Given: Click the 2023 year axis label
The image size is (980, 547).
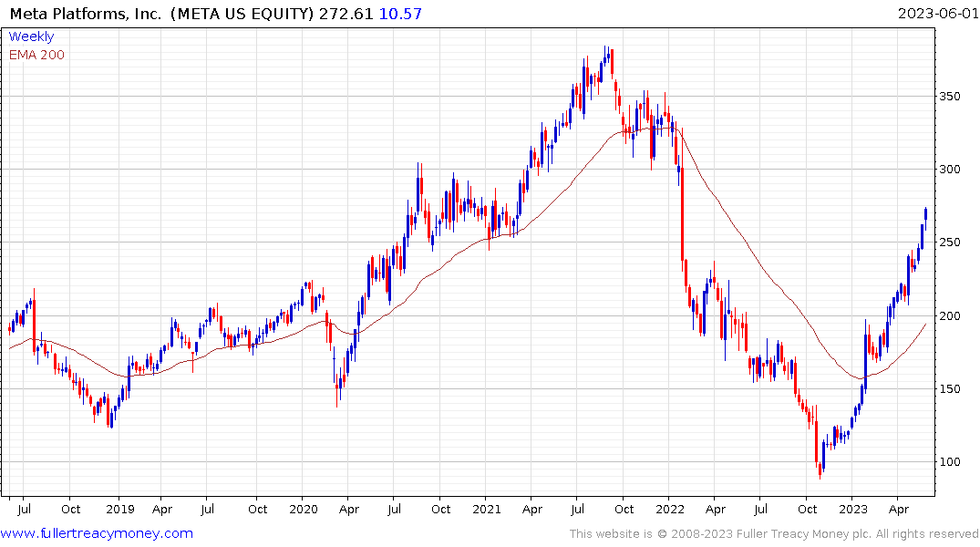Looking at the screenshot, I should click(853, 509).
